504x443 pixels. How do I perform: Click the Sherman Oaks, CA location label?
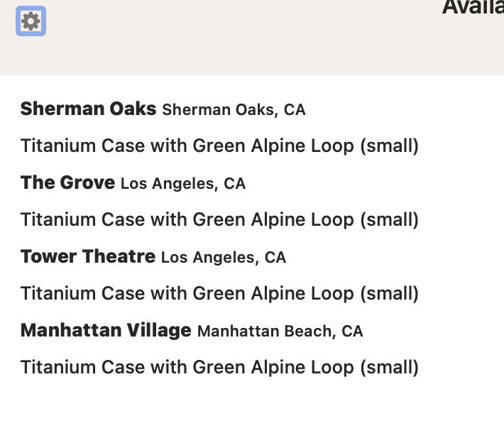(234, 109)
